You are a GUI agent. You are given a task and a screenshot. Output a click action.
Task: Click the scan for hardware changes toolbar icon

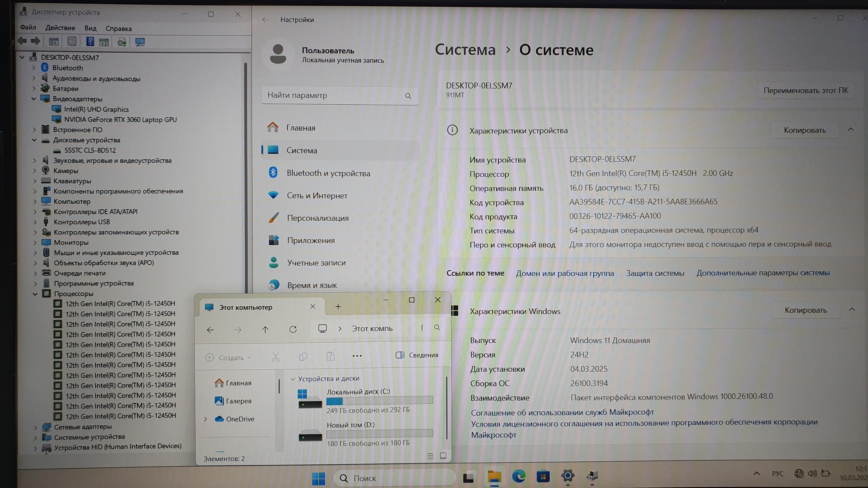tap(140, 42)
